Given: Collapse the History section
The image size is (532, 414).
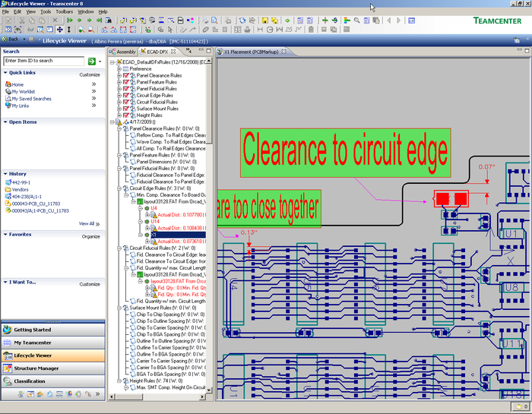Looking at the screenshot, I should (5, 174).
